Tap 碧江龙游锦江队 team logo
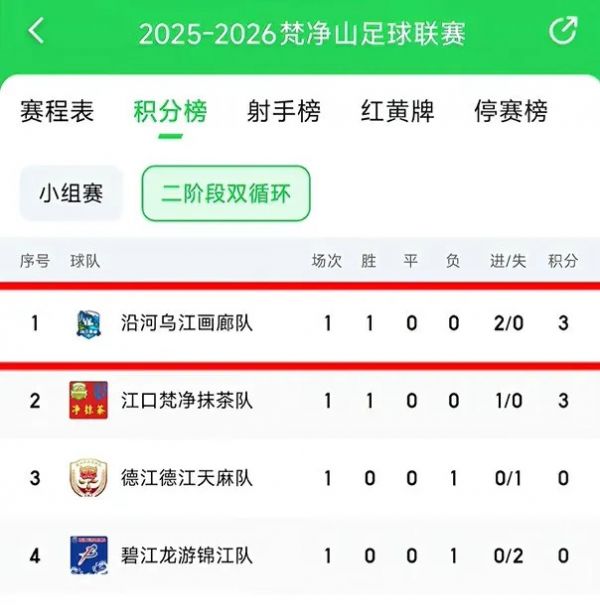This screenshot has width=600, height=609. tap(88, 555)
